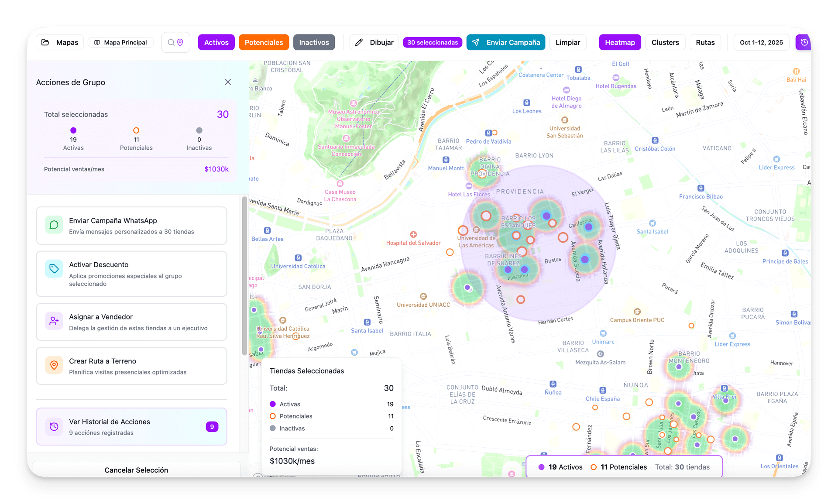Switch to Clusters view
The image size is (838, 504).
click(665, 42)
